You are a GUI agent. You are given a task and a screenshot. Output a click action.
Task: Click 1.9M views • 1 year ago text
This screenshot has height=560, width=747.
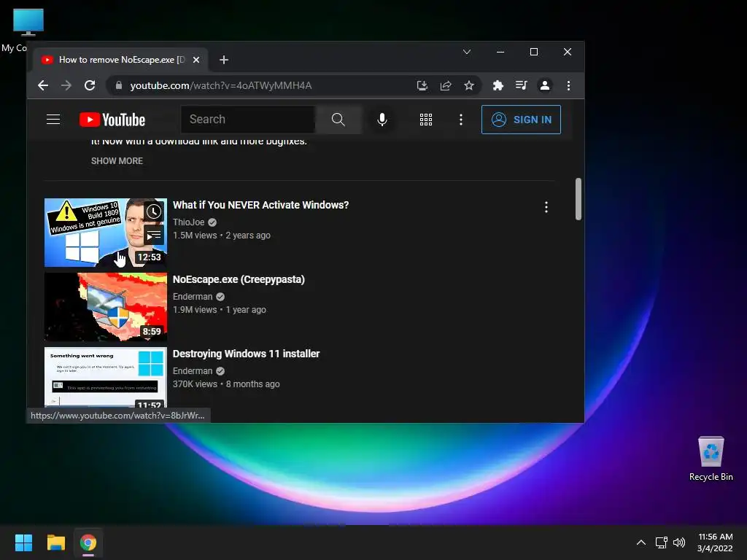tap(219, 309)
